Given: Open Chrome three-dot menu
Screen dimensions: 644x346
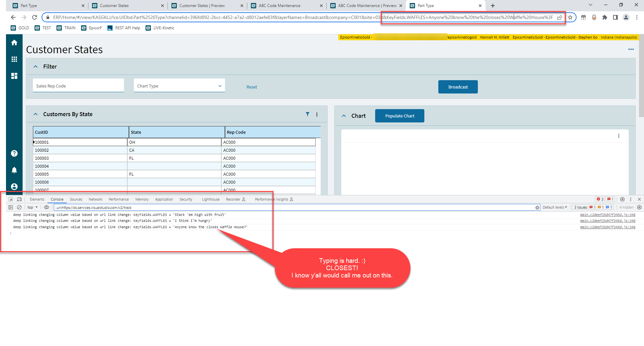Looking at the screenshot, I should click(637, 17).
